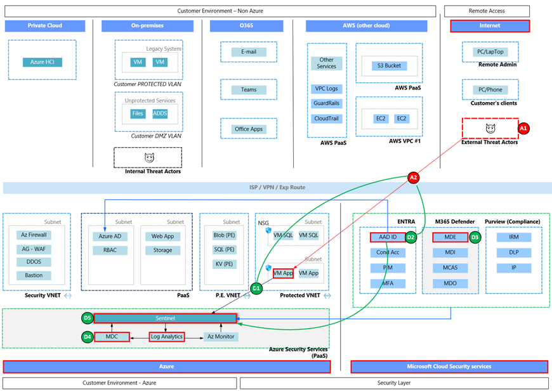Select the RBAC box

coord(110,250)
